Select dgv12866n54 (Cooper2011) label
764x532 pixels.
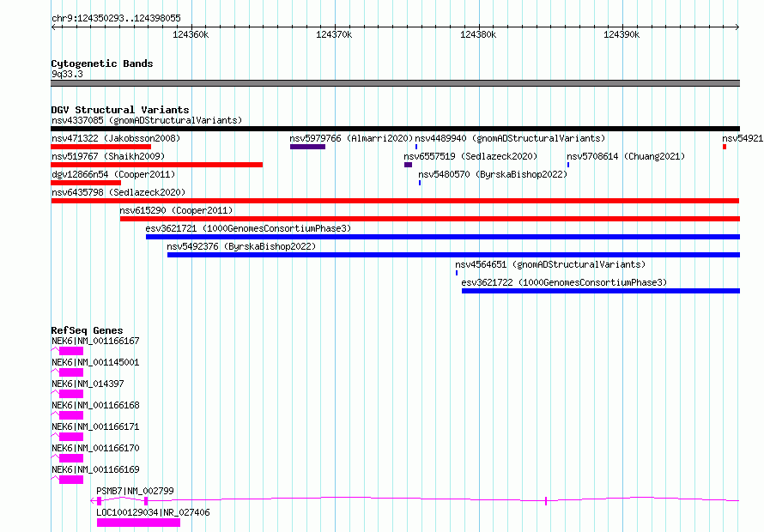pos(113,174)
